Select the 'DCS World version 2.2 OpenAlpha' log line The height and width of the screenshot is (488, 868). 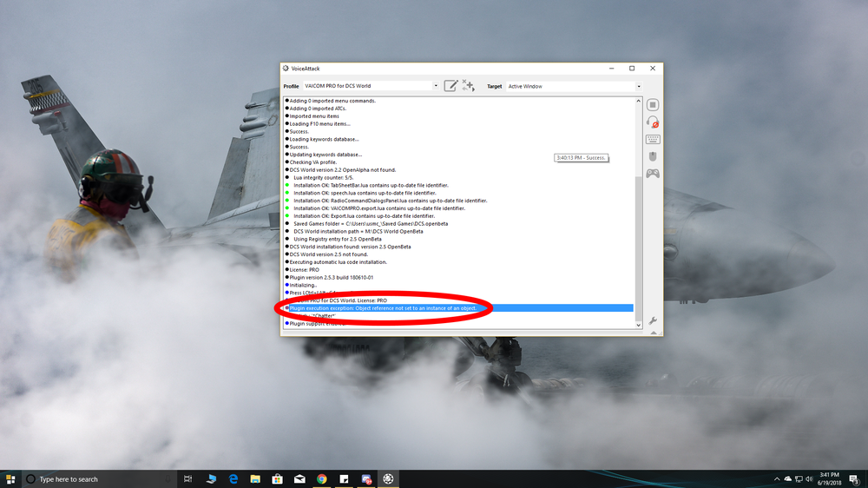(x=343, y=170)
